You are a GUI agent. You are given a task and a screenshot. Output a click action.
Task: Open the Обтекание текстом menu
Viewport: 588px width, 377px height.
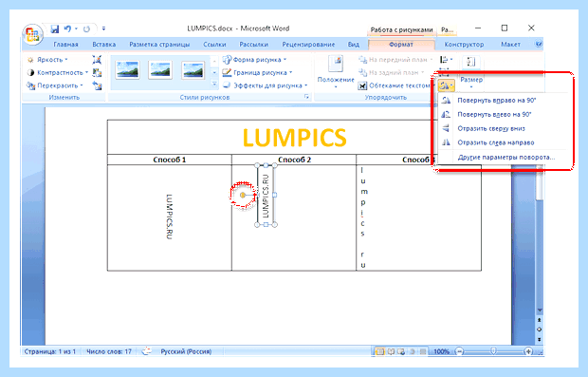click(395, 85)
